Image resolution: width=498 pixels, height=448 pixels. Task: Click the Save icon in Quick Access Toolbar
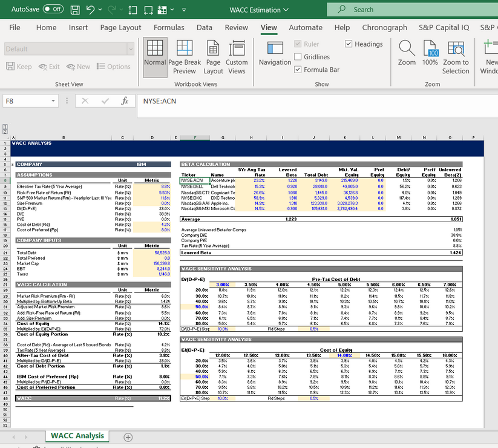tap(74, 9)
